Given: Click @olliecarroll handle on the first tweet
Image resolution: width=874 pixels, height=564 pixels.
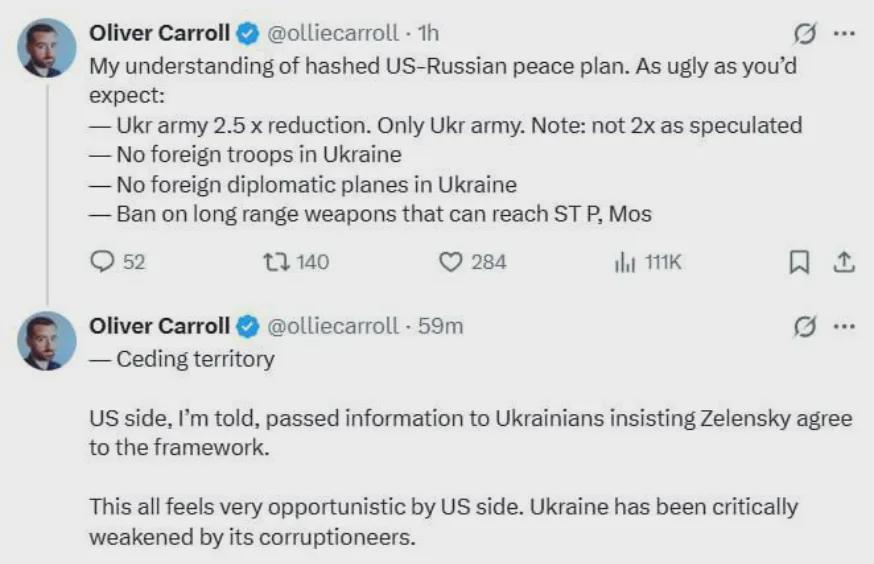Looking at the screenshot, I should pyautogui.click(x=330, y=34).
